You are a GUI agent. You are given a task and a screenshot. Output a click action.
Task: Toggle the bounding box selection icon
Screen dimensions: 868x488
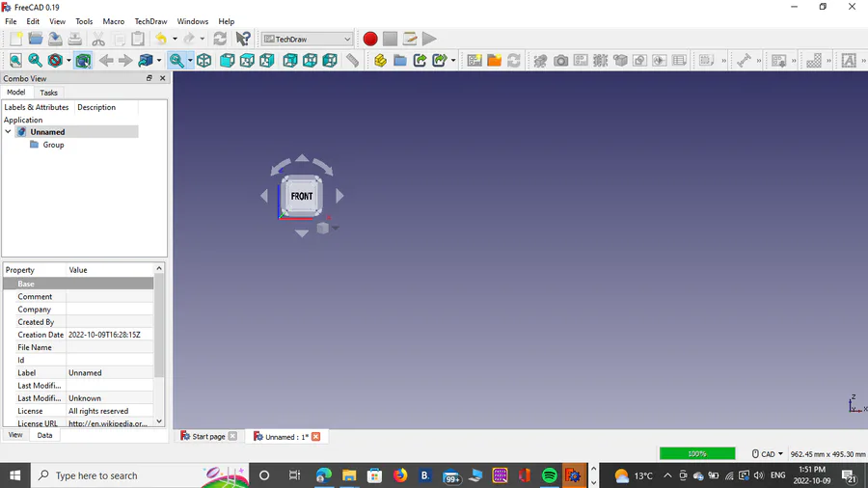(83, 61)
